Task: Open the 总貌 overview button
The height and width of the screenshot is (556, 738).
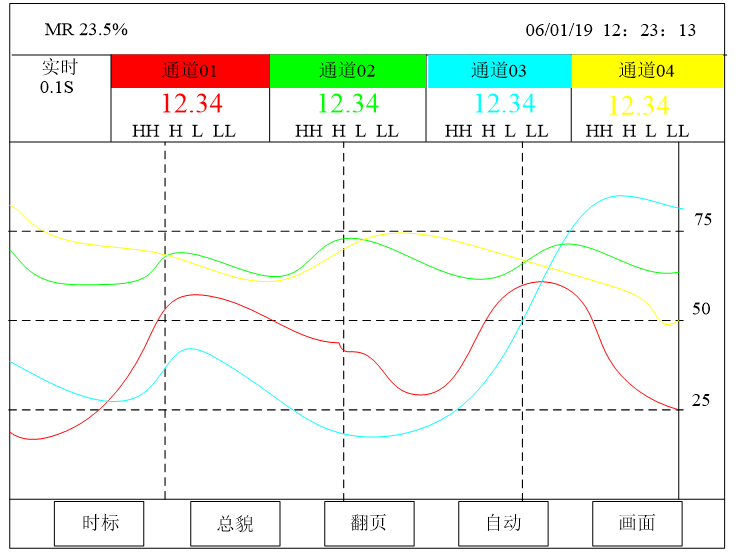Action: pos(235,524)
